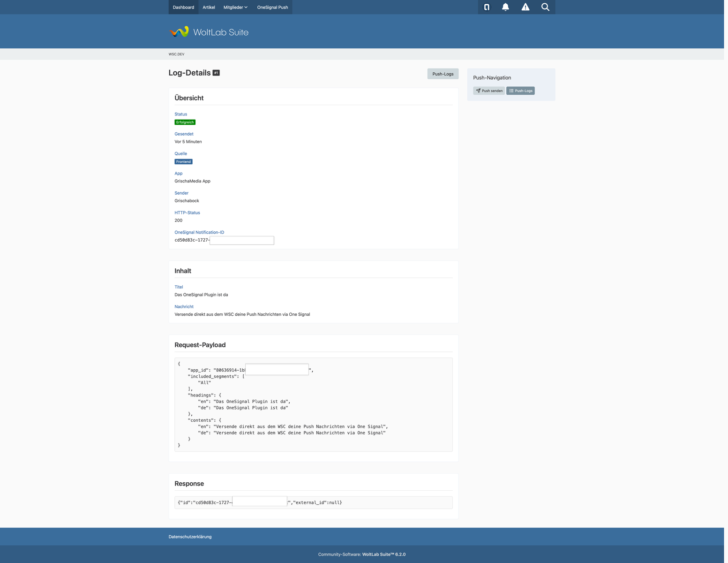Open the Datenschutzerklärung footer link

point(190,537)
